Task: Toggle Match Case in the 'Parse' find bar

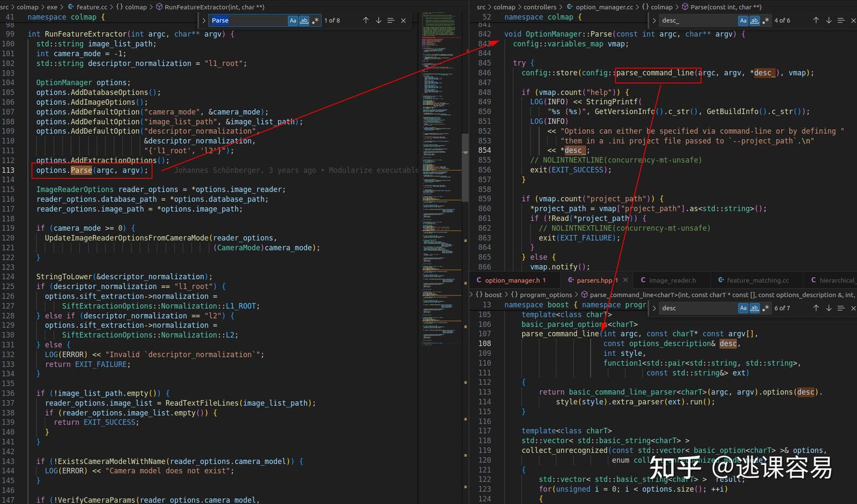Action: point(293,20)
